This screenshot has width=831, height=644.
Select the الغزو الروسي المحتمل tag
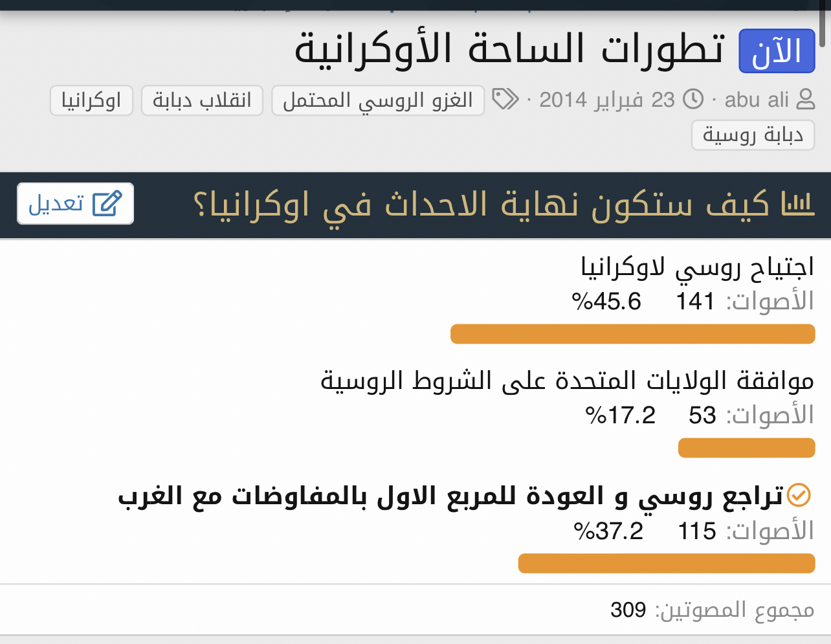[x=378, y=100]
